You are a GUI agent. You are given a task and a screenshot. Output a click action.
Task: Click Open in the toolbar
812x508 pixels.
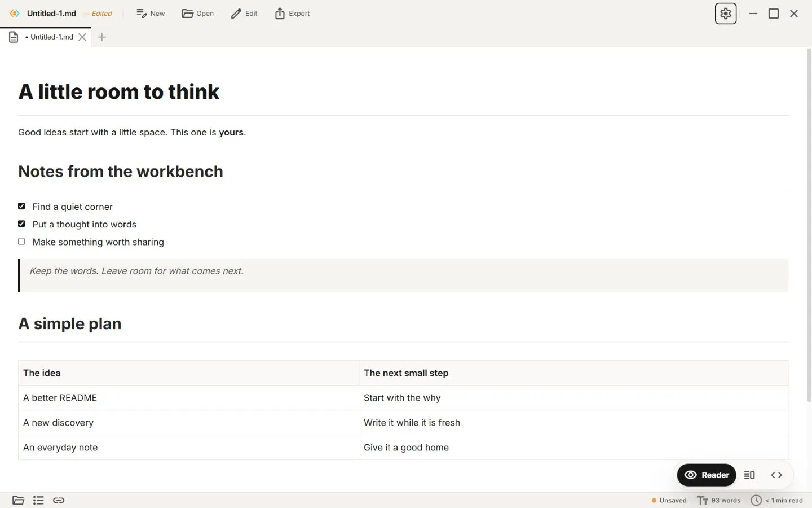(198, 14)
